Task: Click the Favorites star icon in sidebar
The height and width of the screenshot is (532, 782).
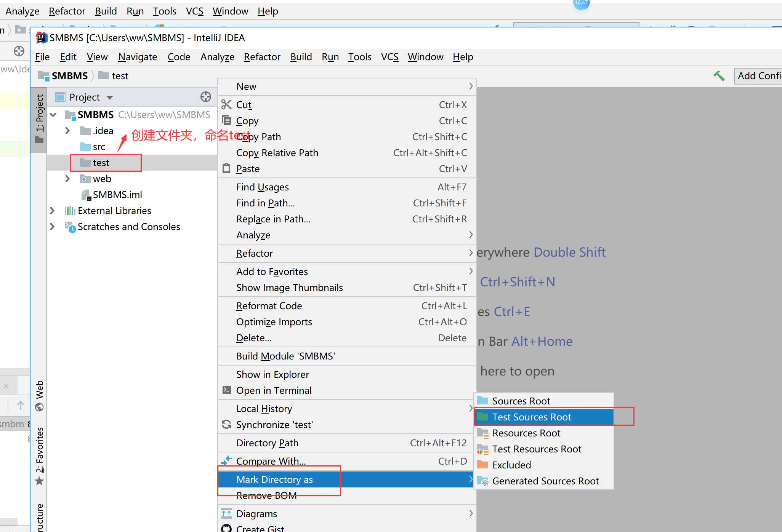Action: [x=39, y=481]
